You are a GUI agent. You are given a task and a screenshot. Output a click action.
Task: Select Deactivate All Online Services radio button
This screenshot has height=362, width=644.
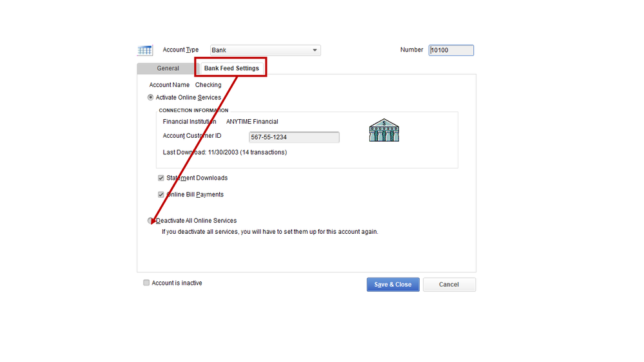(x=150, y=220)
